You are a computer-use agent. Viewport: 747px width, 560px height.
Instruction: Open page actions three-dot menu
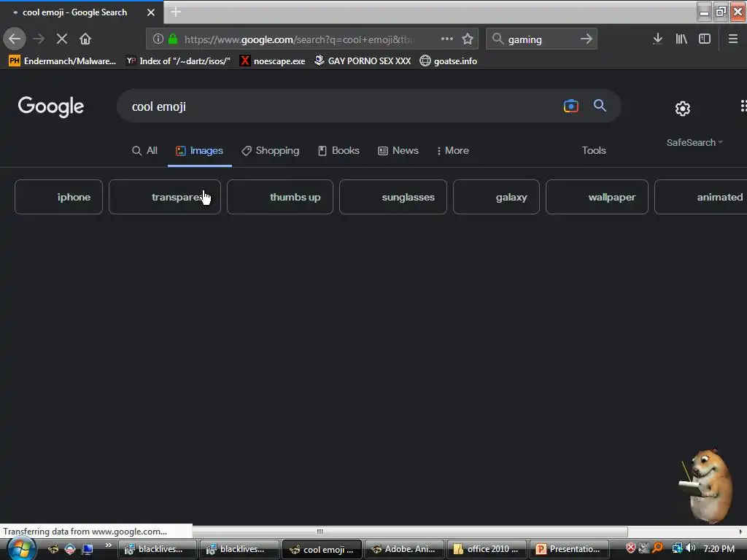coord(447,39)
